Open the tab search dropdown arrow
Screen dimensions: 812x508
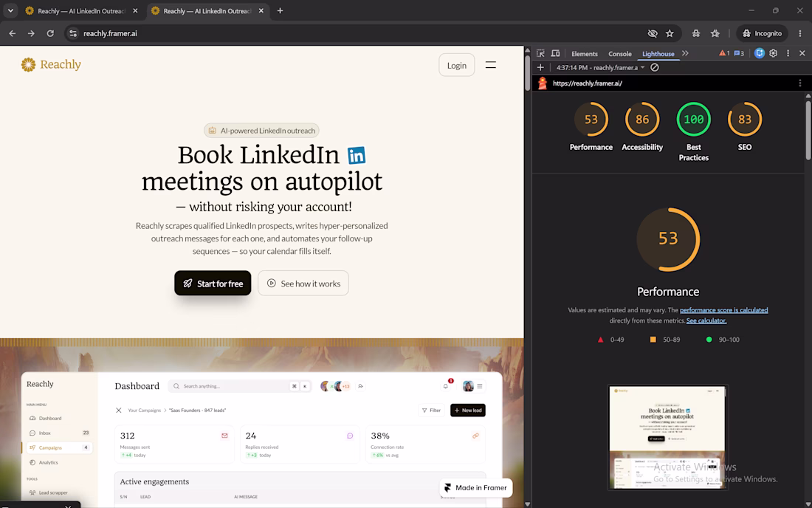[x=10, y=10]
